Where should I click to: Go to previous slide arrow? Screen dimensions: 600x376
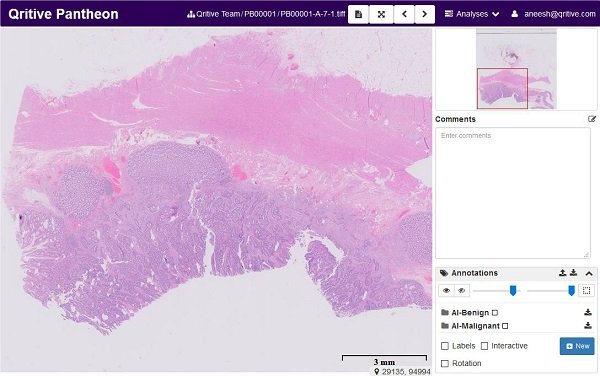404,14
